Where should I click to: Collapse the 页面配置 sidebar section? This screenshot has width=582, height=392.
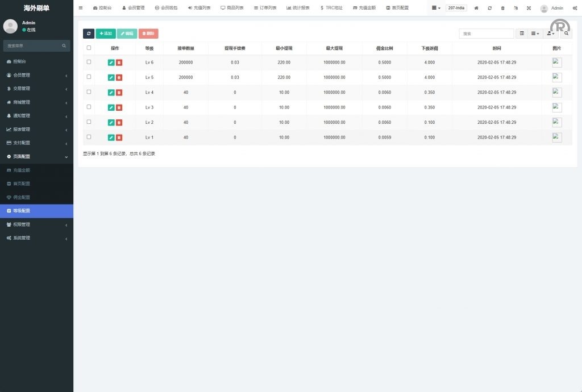(36, 156)
